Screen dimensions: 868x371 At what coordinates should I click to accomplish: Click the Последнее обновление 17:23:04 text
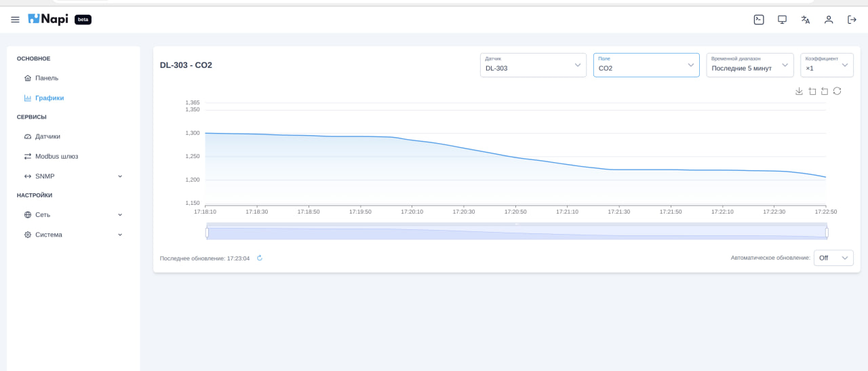205,258
